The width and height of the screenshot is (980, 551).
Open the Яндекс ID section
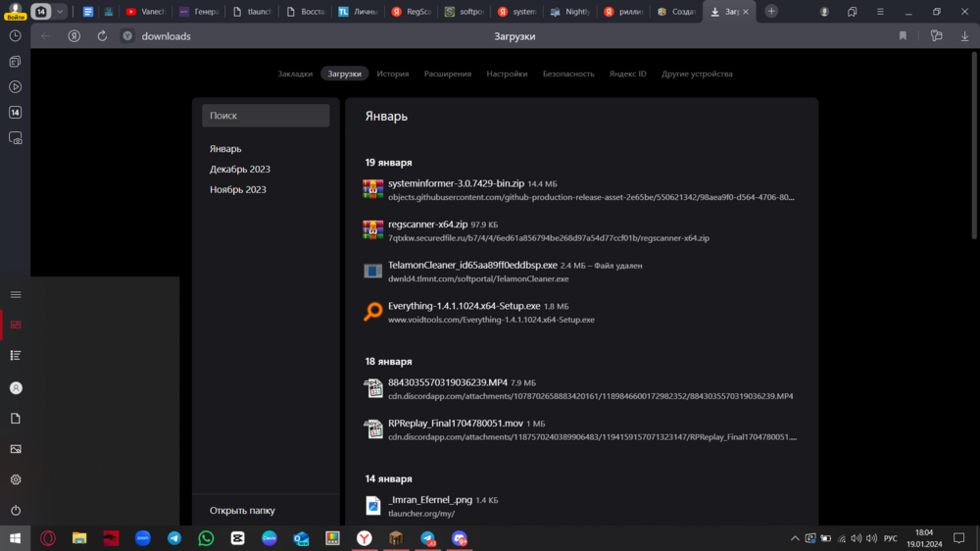[627, 74]
